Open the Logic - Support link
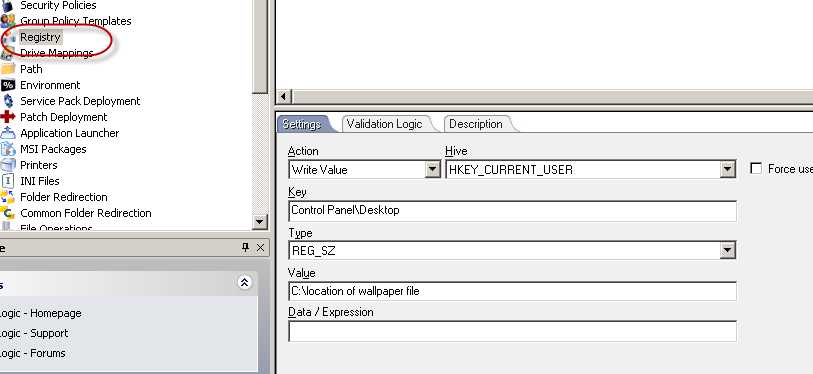 pos(34,333)
